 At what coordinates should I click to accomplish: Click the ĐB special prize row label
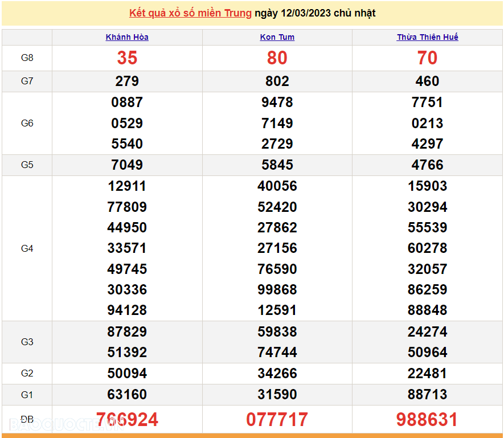click(x=27, y=419)
